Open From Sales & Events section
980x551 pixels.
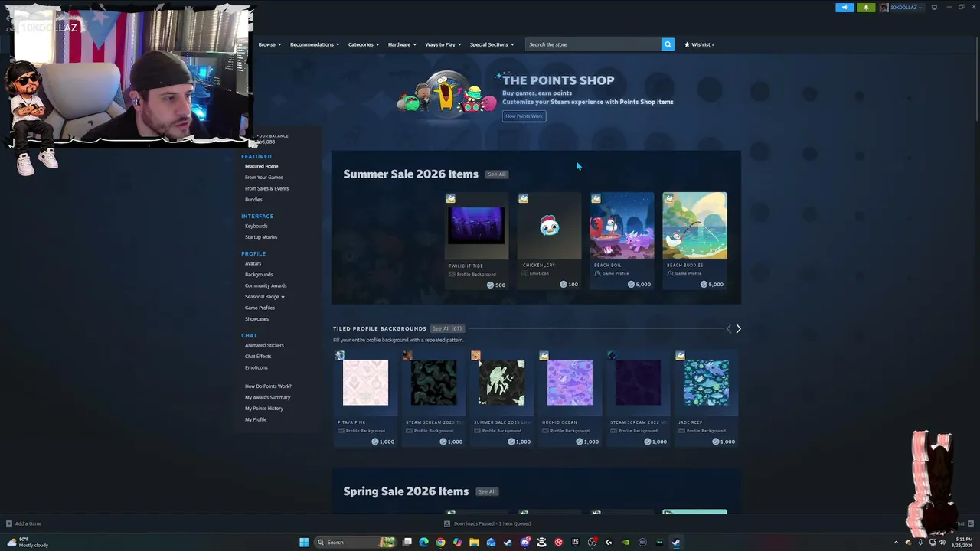point(266,188)
